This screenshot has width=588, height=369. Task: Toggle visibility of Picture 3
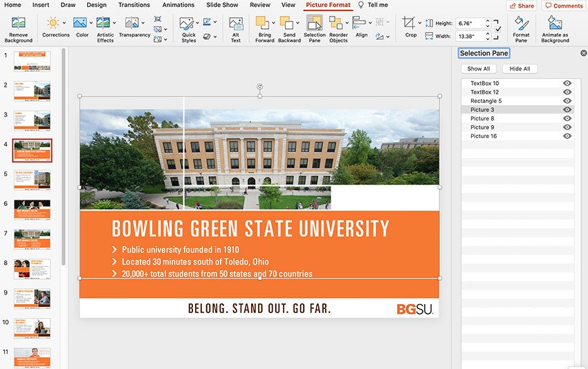coord(567,110)
